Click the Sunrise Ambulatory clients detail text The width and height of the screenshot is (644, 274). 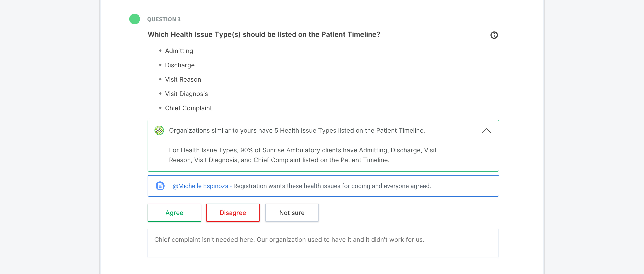(x=303, y=155)
